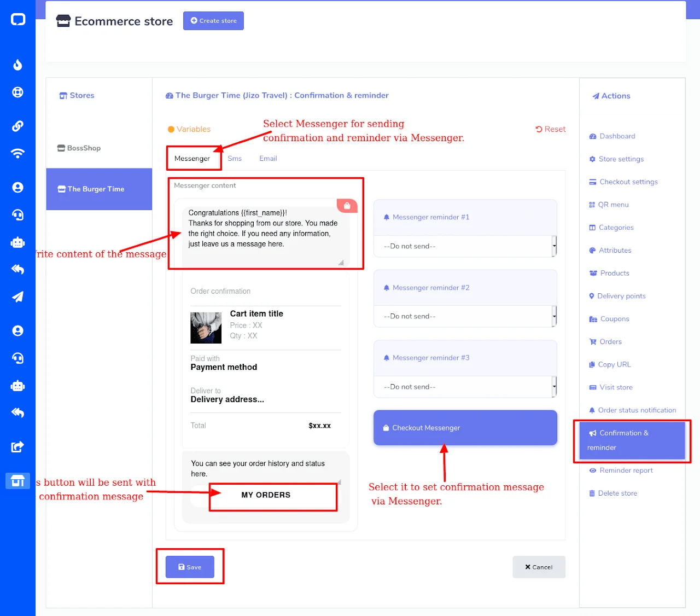Switch to the Email tab
Image resolution: width=700 pixels, height=616 pixels.
click(x=268, y=159)
